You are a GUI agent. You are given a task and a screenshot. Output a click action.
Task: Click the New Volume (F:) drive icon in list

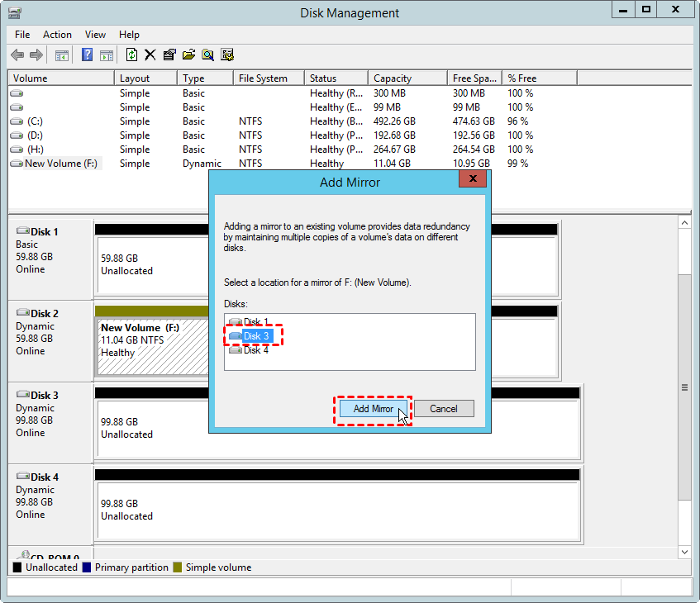[x=17, y=164]
